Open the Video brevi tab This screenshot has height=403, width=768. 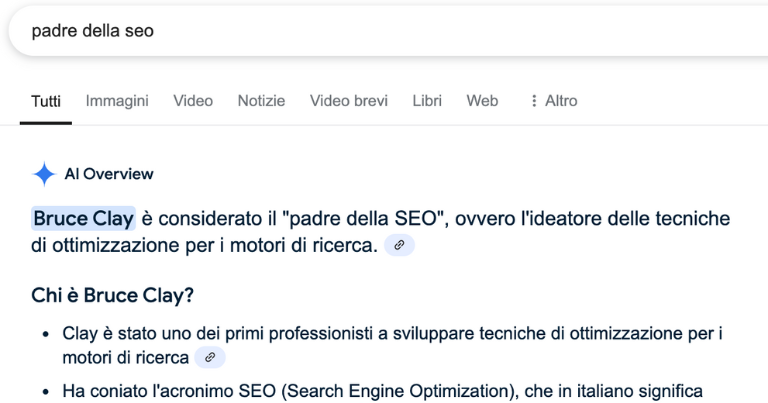pos(349,101)
